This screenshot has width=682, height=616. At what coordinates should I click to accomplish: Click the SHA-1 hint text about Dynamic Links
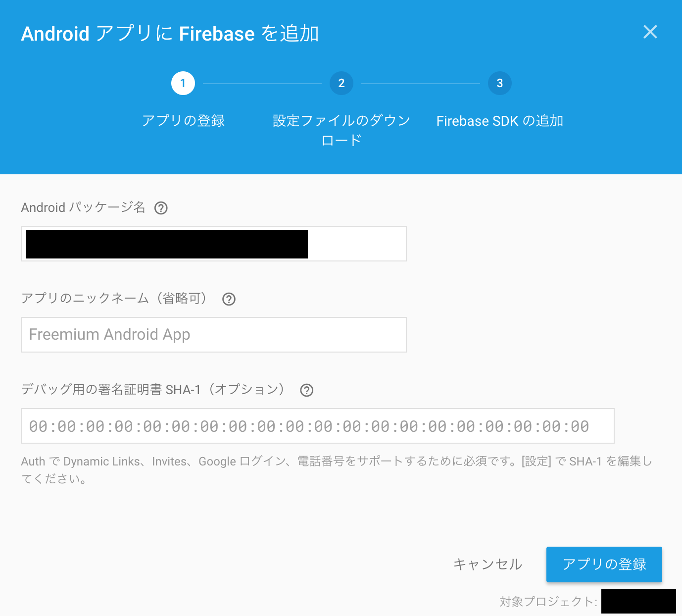(x=337, y=470)
